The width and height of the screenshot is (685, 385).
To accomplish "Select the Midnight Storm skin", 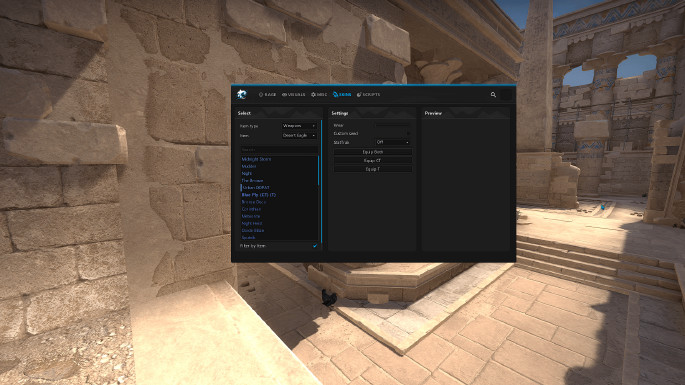I will [256, 159].
